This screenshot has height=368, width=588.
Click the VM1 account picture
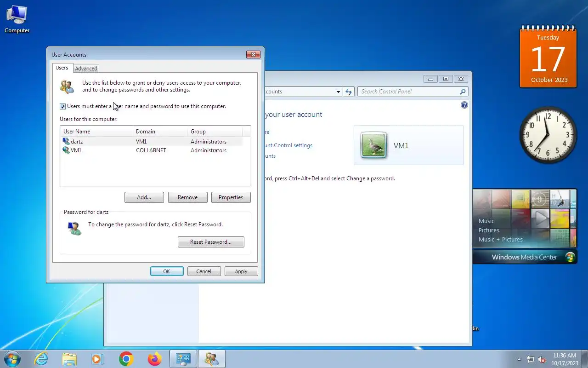pos(373,145)
